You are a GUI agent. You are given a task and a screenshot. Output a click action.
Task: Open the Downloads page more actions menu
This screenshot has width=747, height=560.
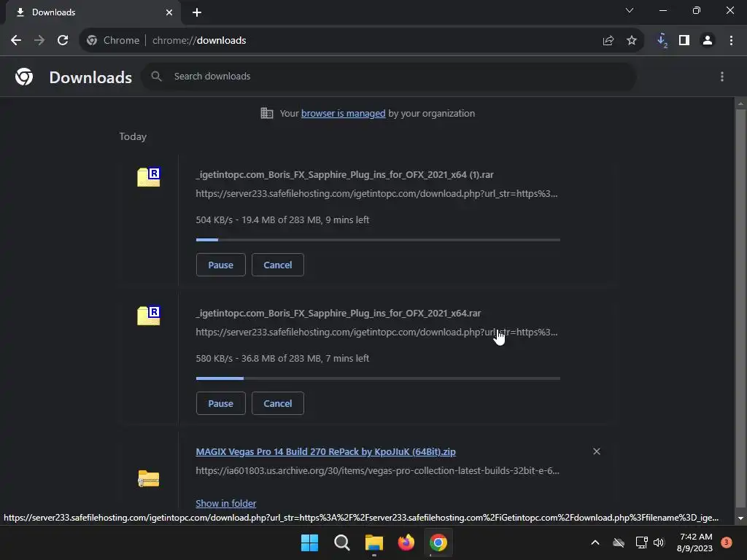721,77
